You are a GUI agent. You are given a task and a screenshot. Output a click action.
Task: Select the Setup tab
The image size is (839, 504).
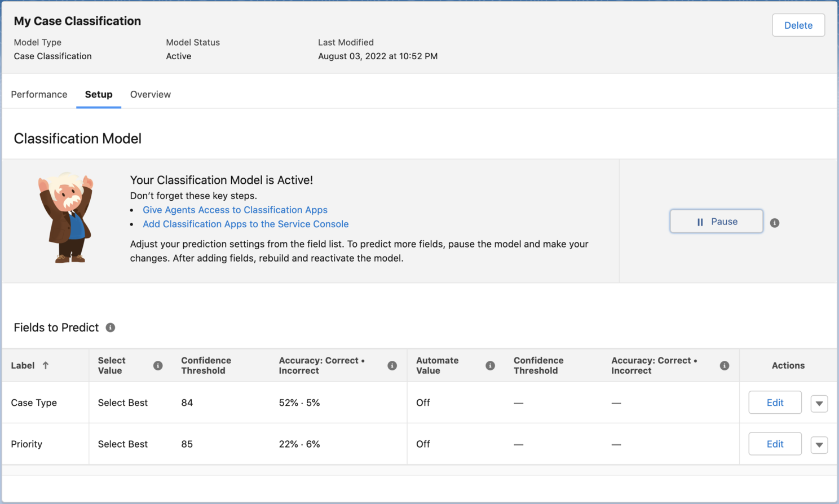click(x=99, y=94)
